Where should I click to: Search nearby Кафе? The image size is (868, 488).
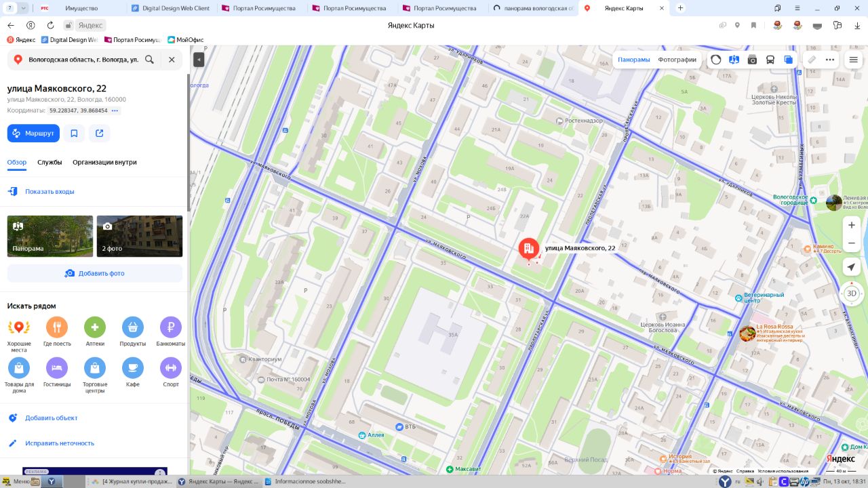tap(133, 373)
